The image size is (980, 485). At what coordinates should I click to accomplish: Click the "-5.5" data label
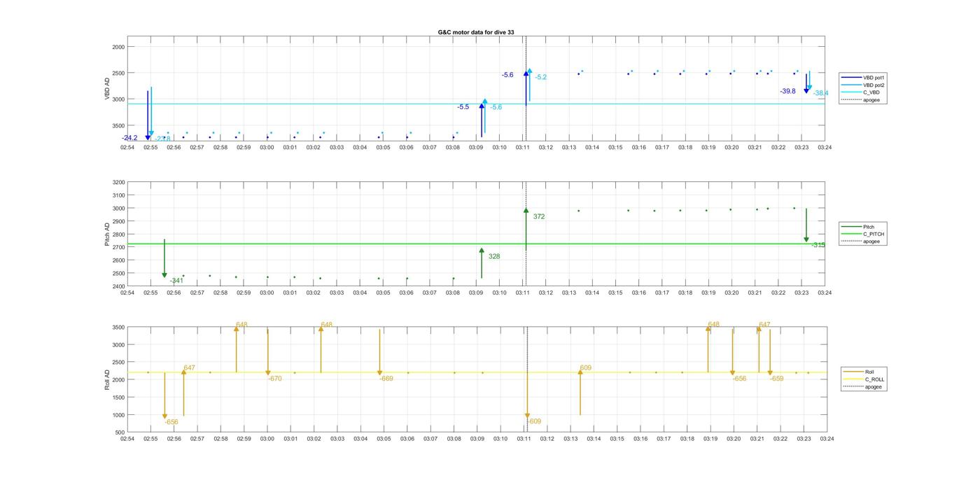coord(463,107)
